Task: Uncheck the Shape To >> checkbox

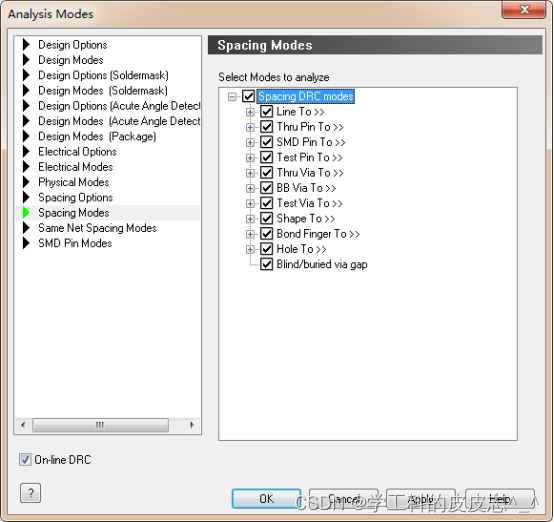Action: [266, 218]
